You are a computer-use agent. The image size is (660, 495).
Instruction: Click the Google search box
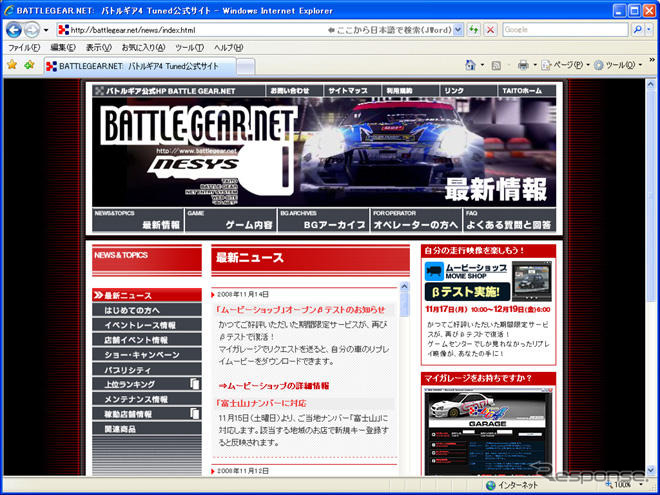pos(565,30)
